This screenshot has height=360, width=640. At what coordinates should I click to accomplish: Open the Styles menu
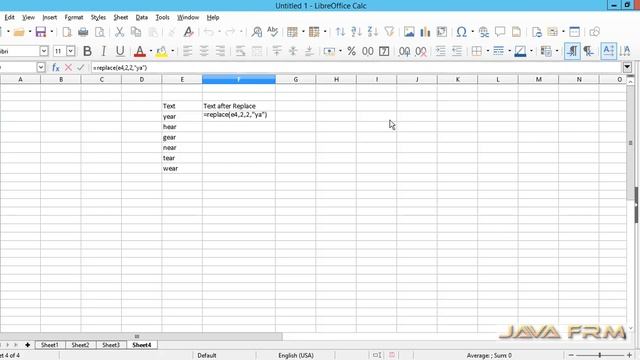pos(98,17)
